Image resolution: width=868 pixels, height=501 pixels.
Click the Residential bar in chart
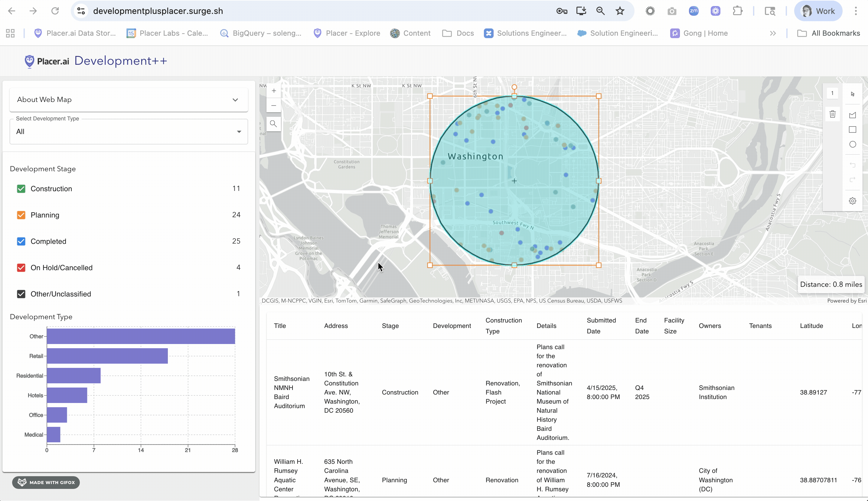point(73,375)
